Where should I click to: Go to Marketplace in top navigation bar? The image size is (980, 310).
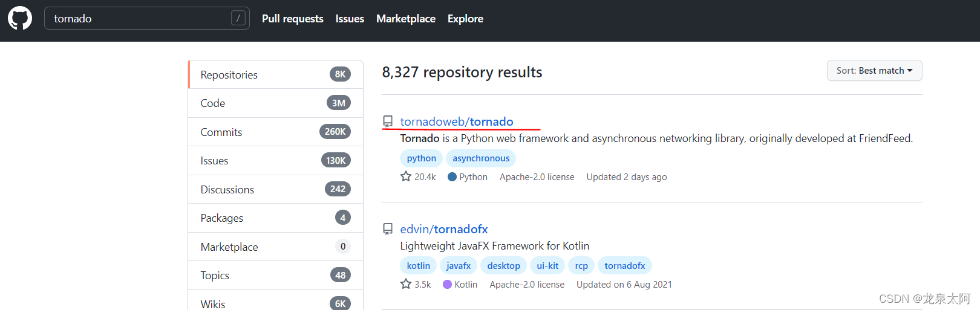click(406, 19)
